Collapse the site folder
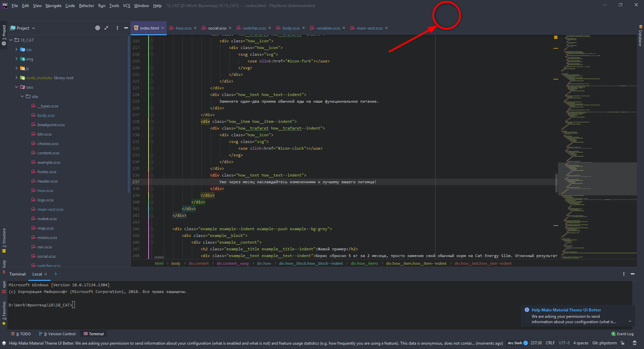644x349 pixels. 22,96
